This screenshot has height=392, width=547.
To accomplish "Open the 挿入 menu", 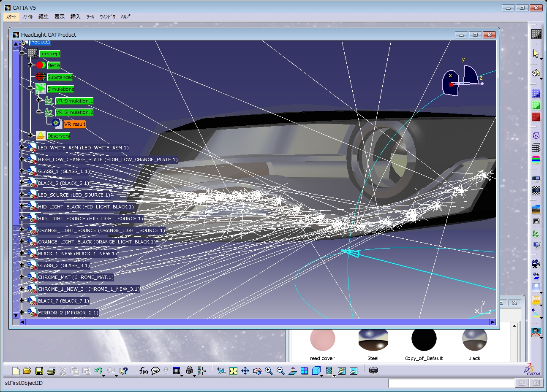I will pos(76,17).
